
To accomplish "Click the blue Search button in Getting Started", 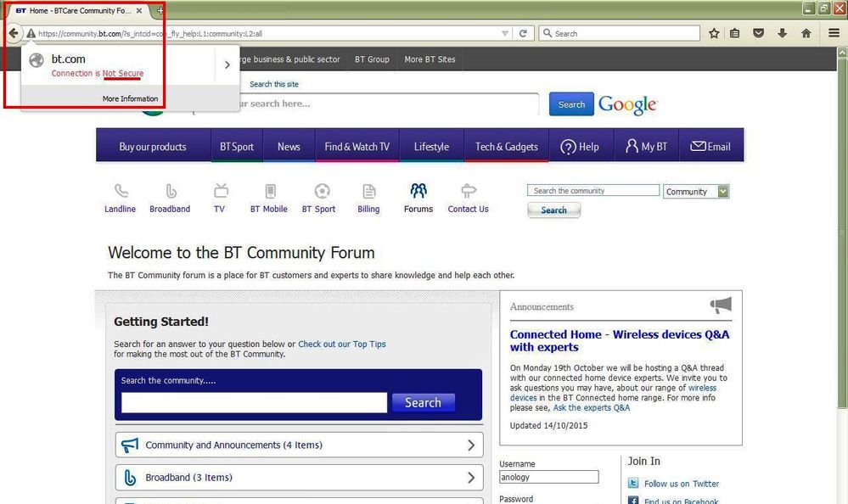I will [x=423, y=402].
